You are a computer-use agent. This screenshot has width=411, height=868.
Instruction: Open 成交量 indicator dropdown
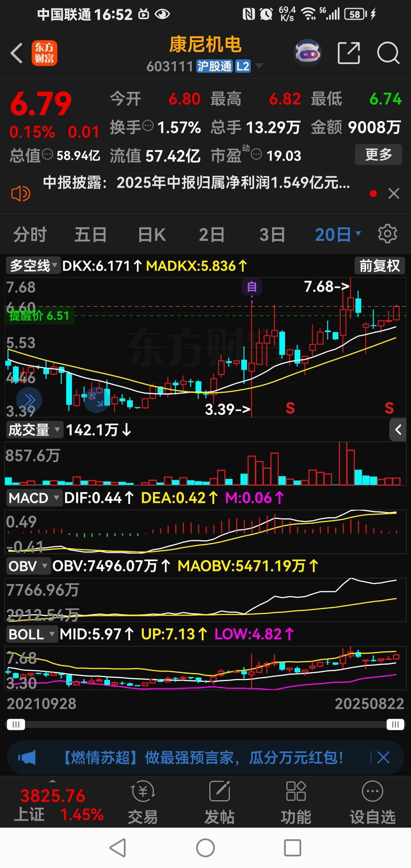point(35,430)
